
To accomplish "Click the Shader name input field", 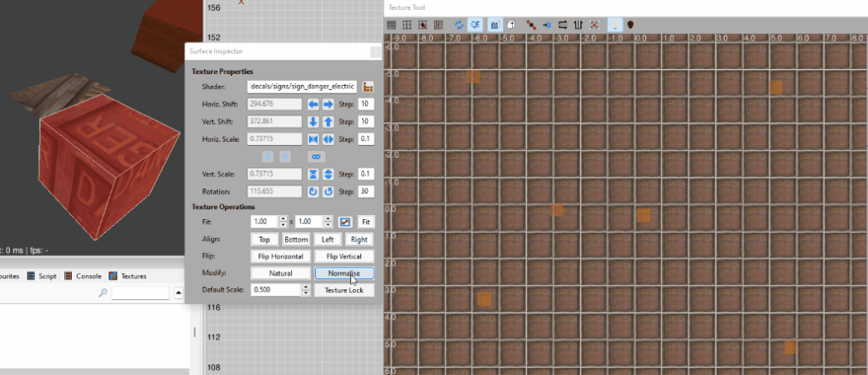I will click(x=303, y=87).
